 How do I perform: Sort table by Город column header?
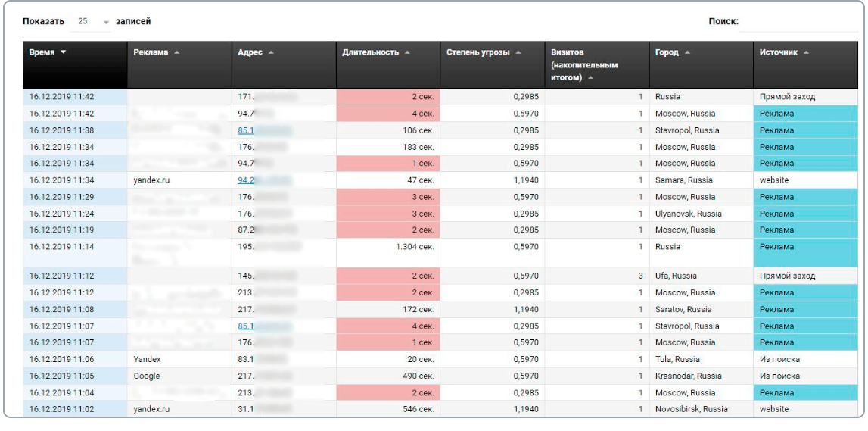(702, 65)
